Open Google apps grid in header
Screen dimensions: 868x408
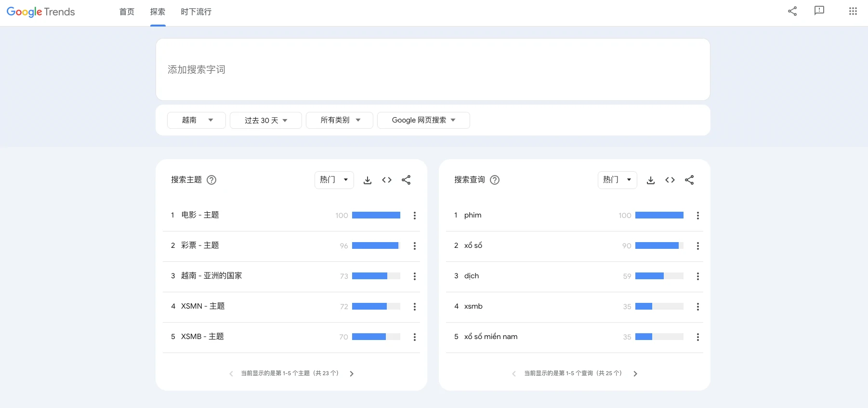coord(853,11)
